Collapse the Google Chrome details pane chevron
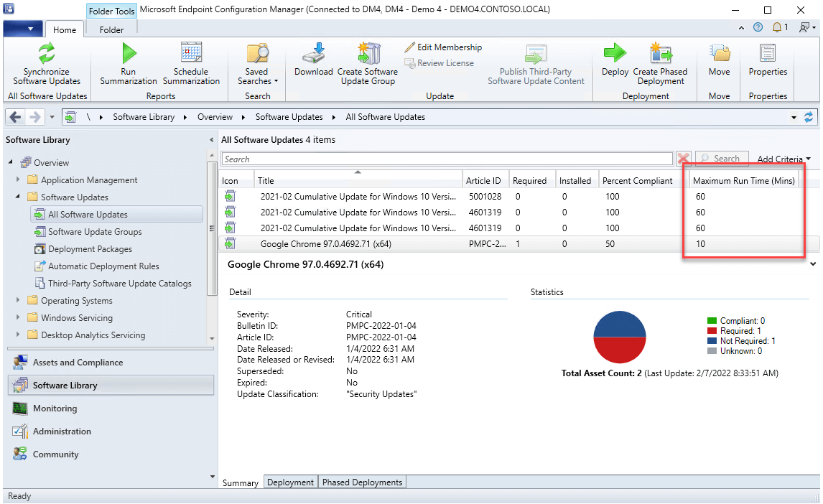 (x=812, y=263)
